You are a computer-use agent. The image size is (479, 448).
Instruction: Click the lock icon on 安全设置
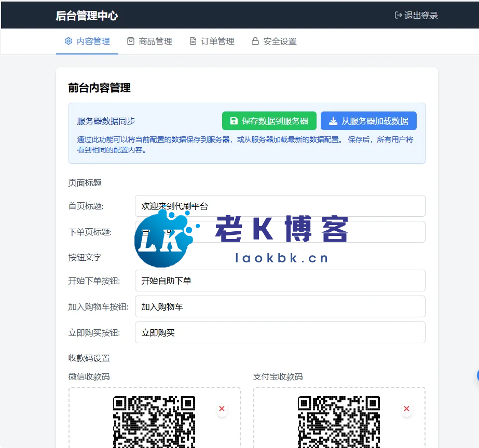point(255,41)
